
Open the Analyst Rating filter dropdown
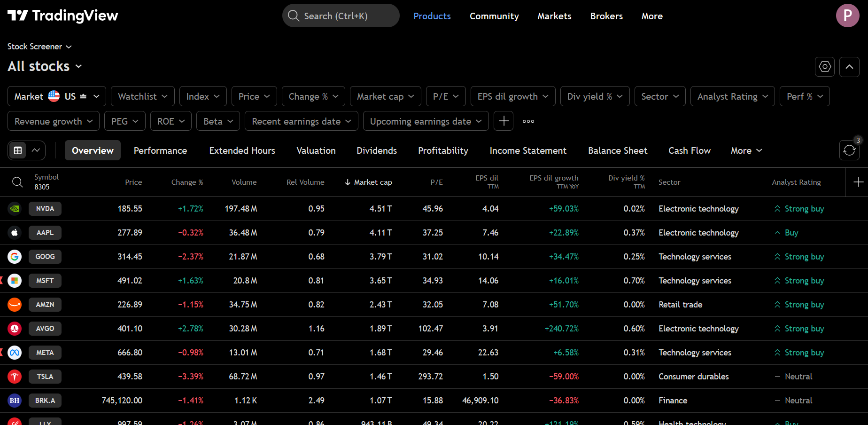pyautogui.click(x=732, y=96)
